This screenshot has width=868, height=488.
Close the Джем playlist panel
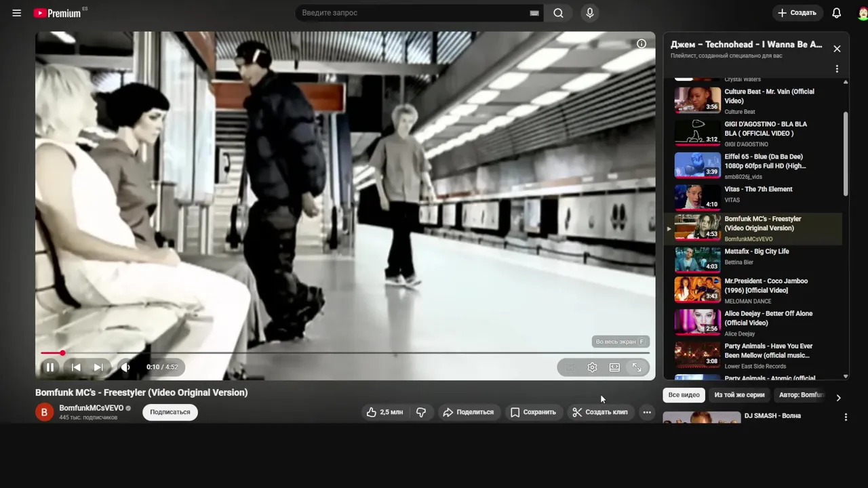coord(837,49)
